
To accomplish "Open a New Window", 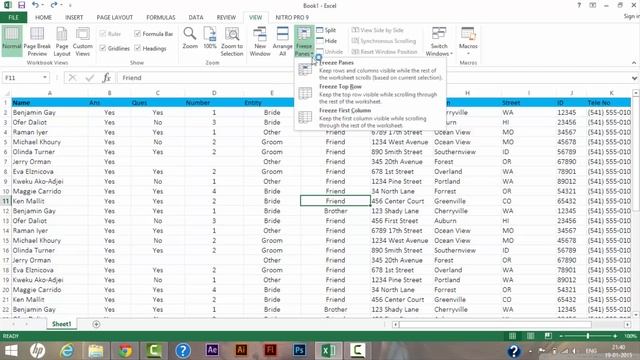I will click(260, 41).
